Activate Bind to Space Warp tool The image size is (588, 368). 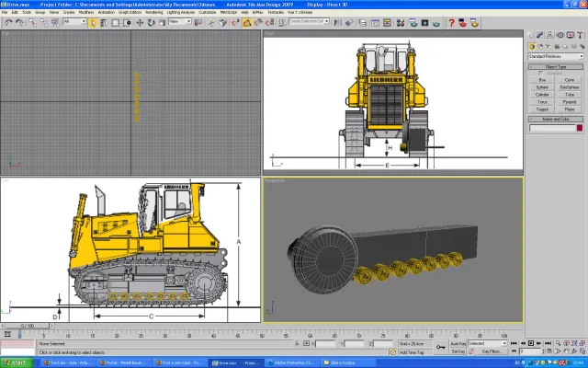tap(55, 23)
